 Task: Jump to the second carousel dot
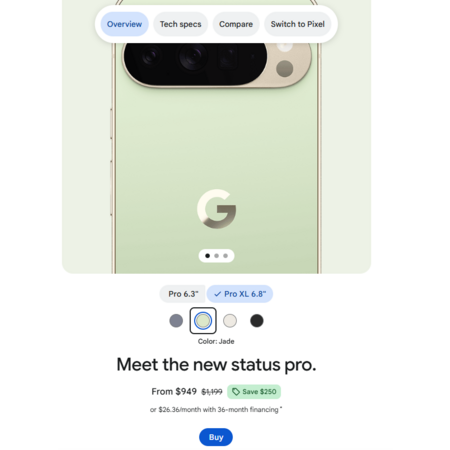click(216, 256)
